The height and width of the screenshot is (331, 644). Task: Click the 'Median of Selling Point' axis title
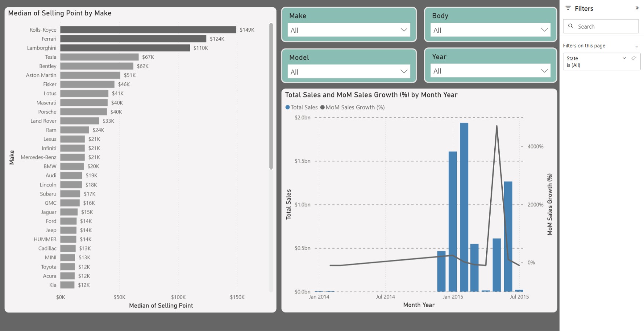coord(161,306)
